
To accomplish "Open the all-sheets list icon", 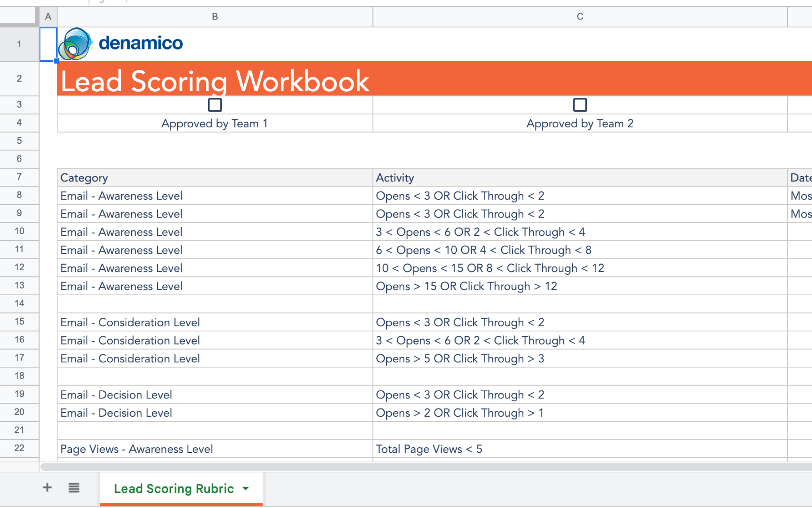I will coord(74,488).
